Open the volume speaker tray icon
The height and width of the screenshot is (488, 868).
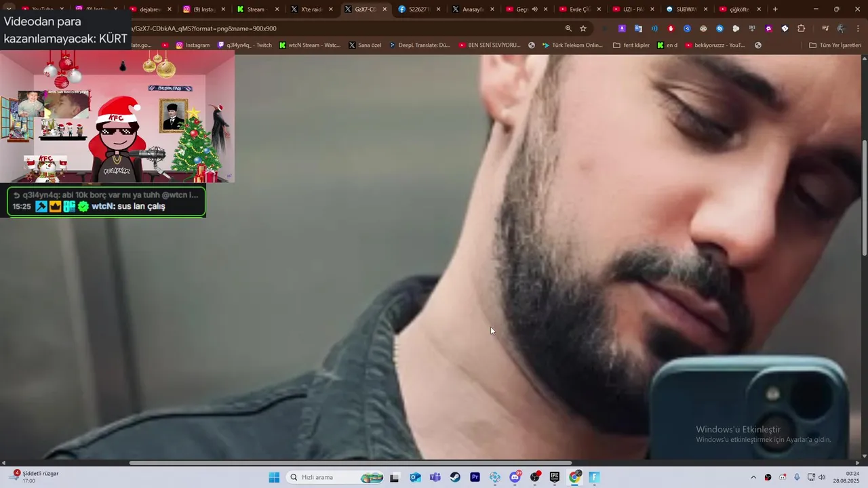[x=822, y=477]
